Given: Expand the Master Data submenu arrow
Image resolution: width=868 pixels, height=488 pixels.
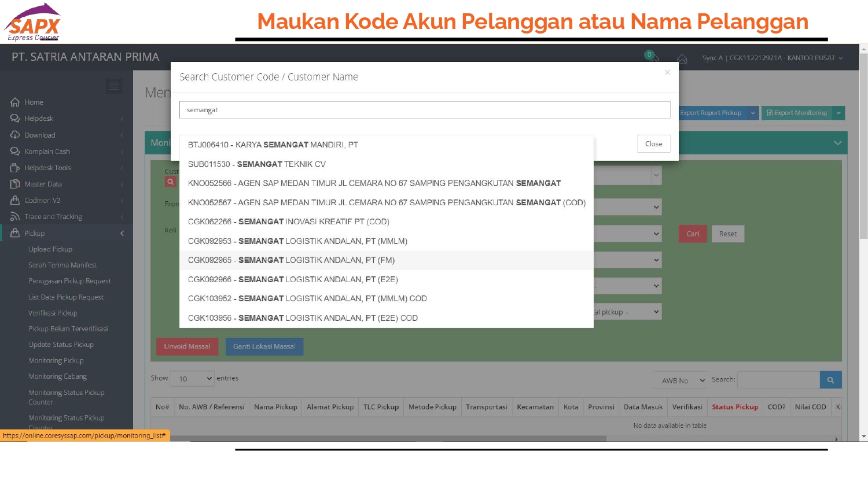Looking at the screenshot, I should (122, 184).
